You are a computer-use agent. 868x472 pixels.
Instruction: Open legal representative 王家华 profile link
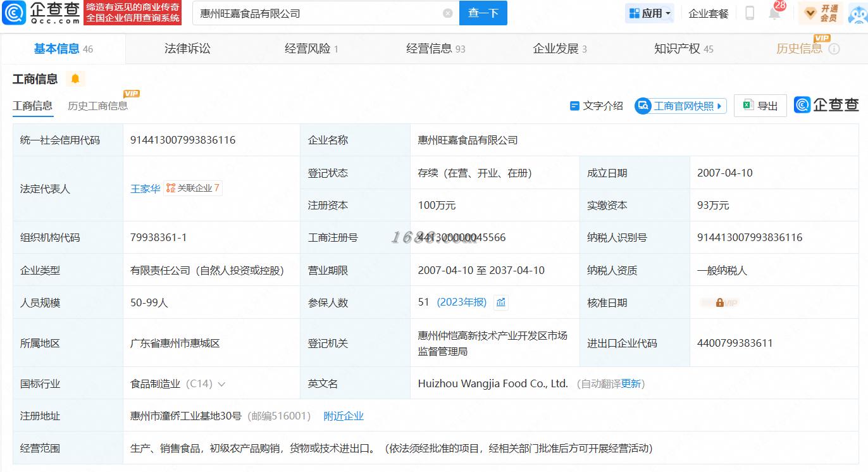tap(146, 189)
